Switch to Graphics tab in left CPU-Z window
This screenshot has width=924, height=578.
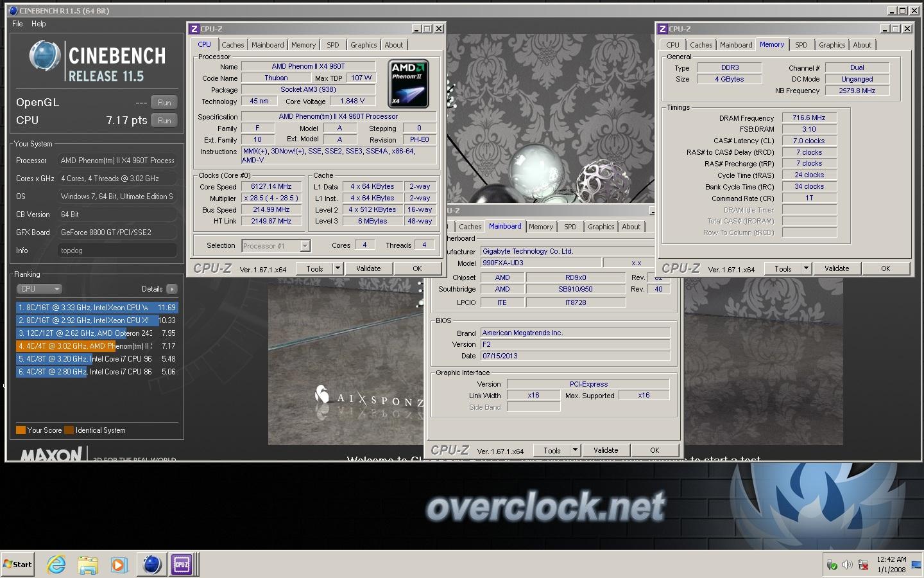click(x=364, y=45)
